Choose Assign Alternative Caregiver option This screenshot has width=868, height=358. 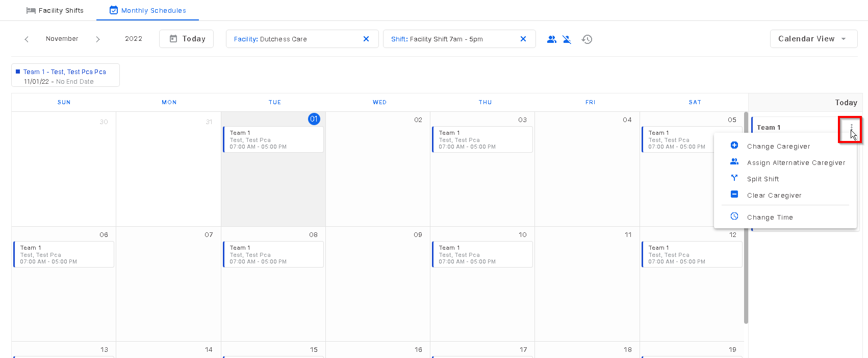(785, 162)
